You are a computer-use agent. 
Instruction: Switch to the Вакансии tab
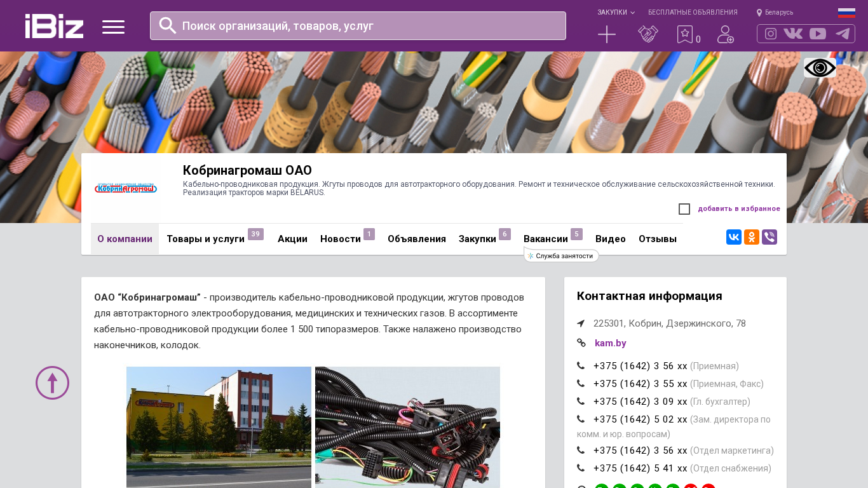pos(545,239)
